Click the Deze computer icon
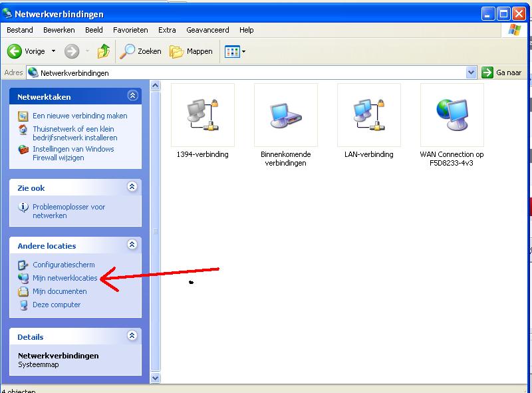This screenshot has height=393, width=532. (23, 305)
